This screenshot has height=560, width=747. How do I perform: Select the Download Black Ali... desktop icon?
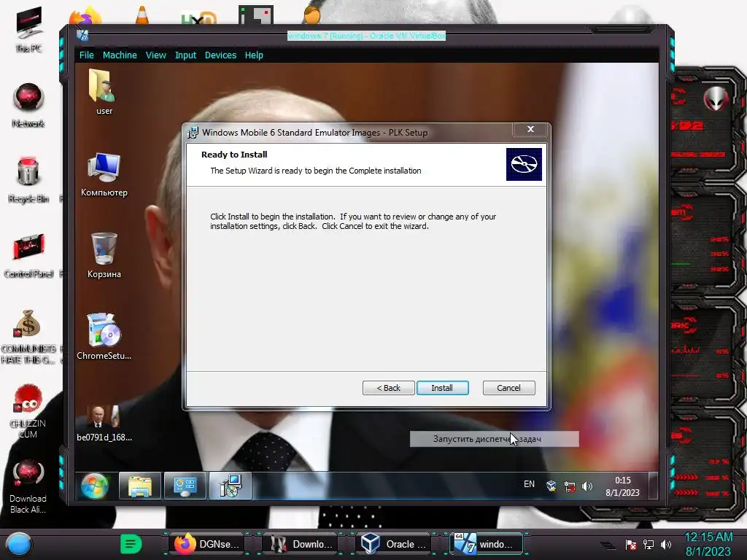pos(28,486)
